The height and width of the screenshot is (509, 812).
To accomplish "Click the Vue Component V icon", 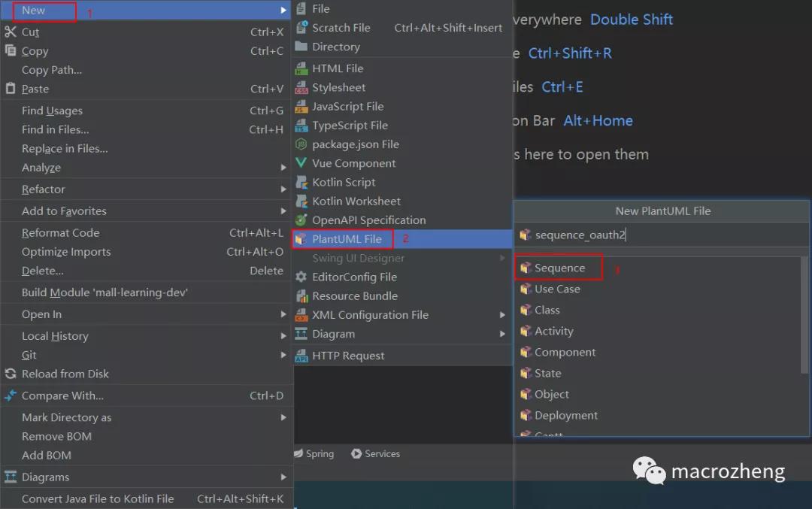I will pos(301,162).
